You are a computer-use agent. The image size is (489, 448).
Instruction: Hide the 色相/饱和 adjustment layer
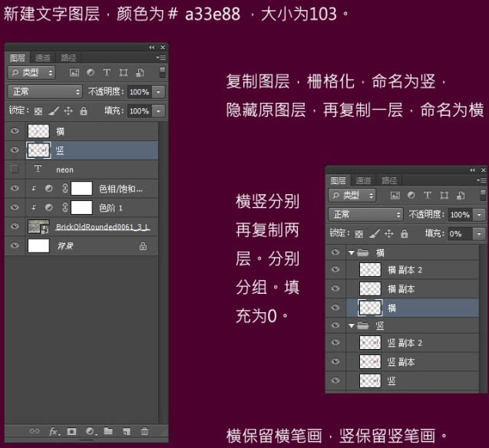[x=15, y=189]
